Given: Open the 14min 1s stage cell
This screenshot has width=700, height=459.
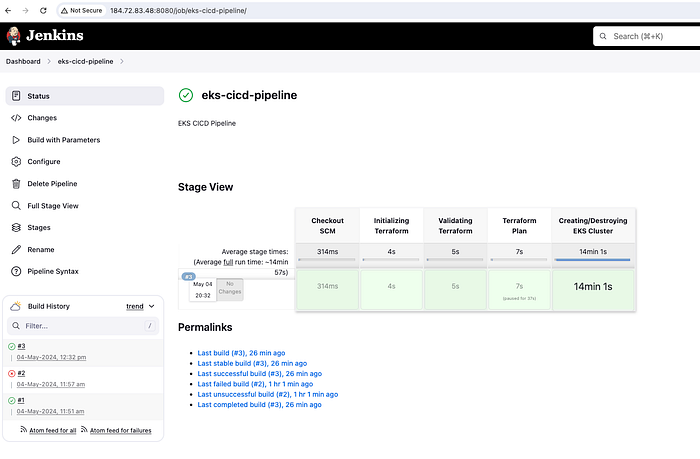Looking at the screenshot, I should (593, 289).
